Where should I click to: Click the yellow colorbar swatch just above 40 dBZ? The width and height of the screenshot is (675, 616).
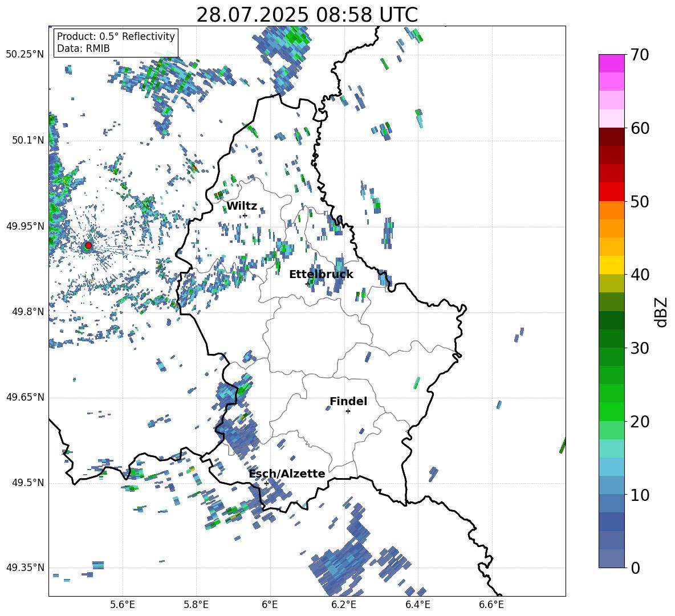point(611,265)
